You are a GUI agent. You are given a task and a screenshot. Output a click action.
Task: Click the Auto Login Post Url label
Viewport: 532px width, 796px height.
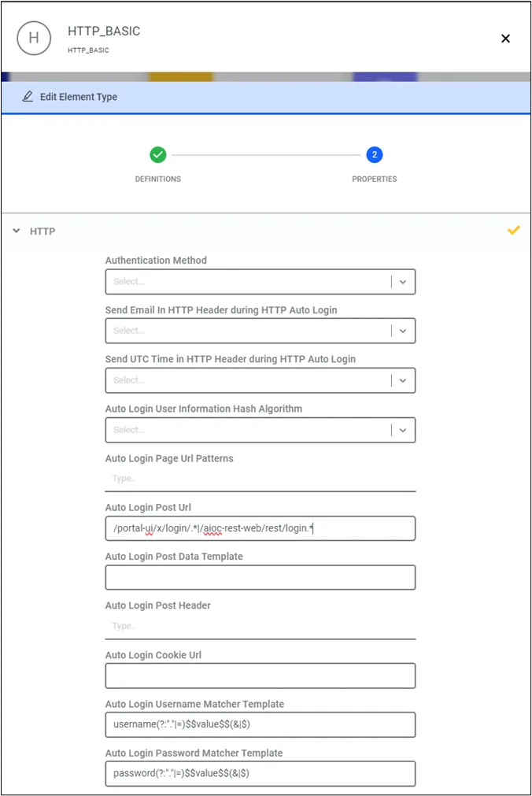(148, 507)
